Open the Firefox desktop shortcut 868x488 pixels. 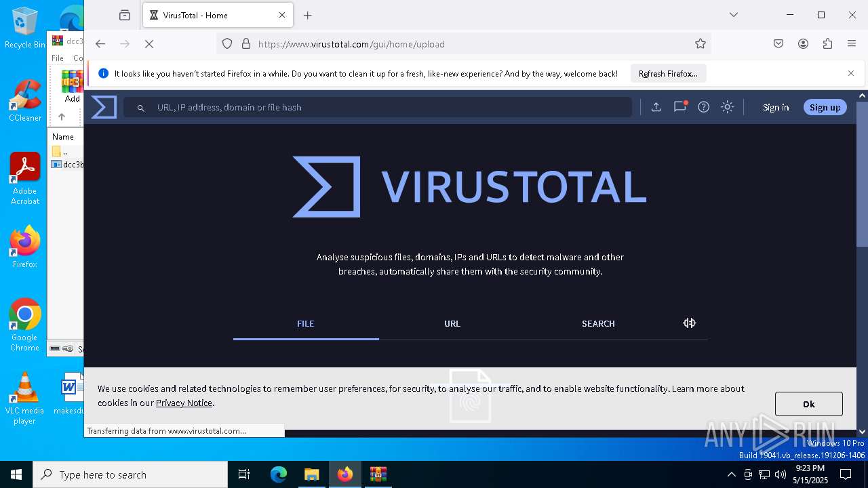point(24,247)
